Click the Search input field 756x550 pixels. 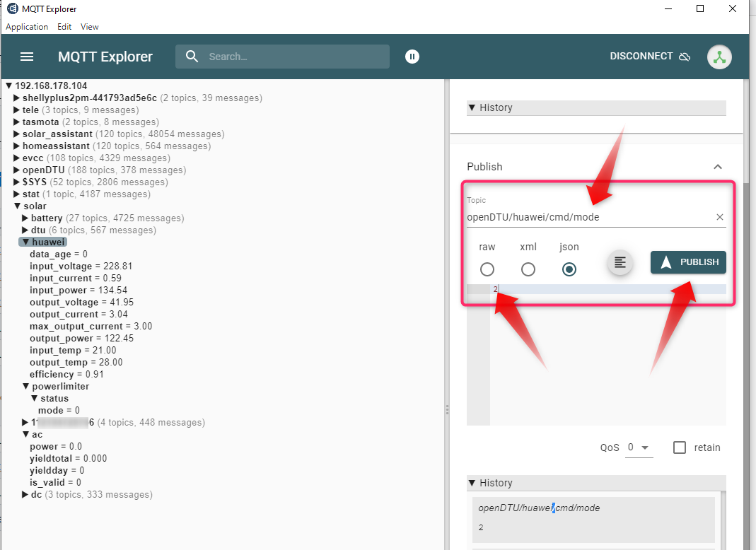pos(282,57)
